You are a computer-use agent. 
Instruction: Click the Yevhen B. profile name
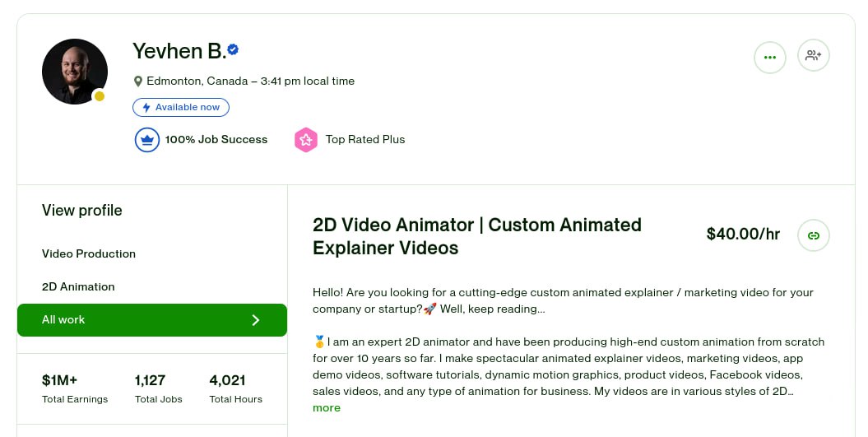(x=179, y=51)
